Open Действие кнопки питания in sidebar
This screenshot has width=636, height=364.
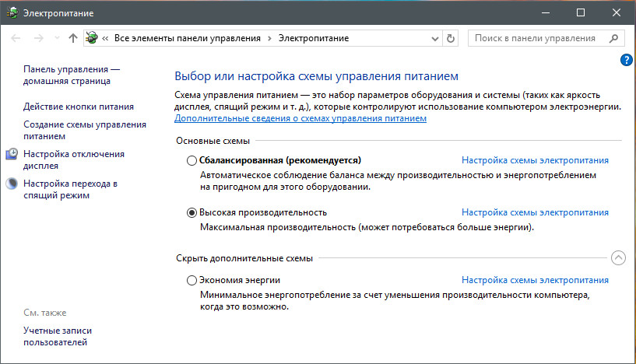point(79,107)
